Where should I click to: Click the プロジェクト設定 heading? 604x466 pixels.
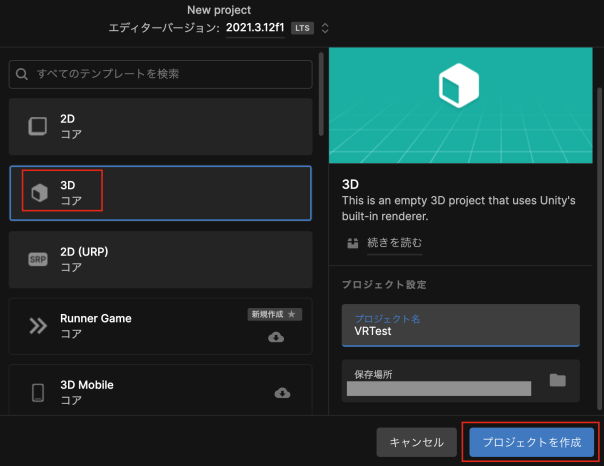[384, 285]
